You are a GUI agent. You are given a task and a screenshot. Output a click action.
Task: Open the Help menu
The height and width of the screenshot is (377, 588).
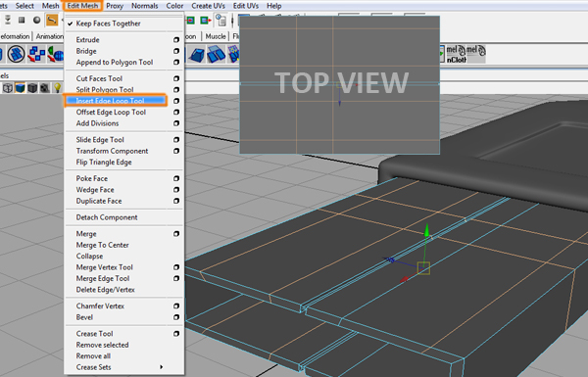(273, 6)
